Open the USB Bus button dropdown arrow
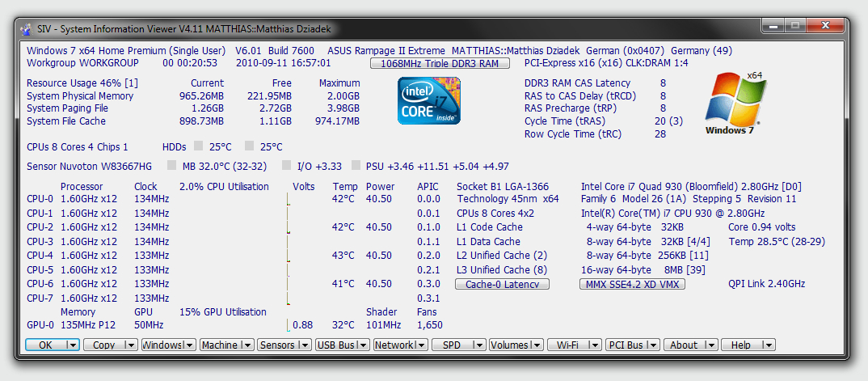The width and height of the screenshot is (868, 381). click(x=363, y=345)
